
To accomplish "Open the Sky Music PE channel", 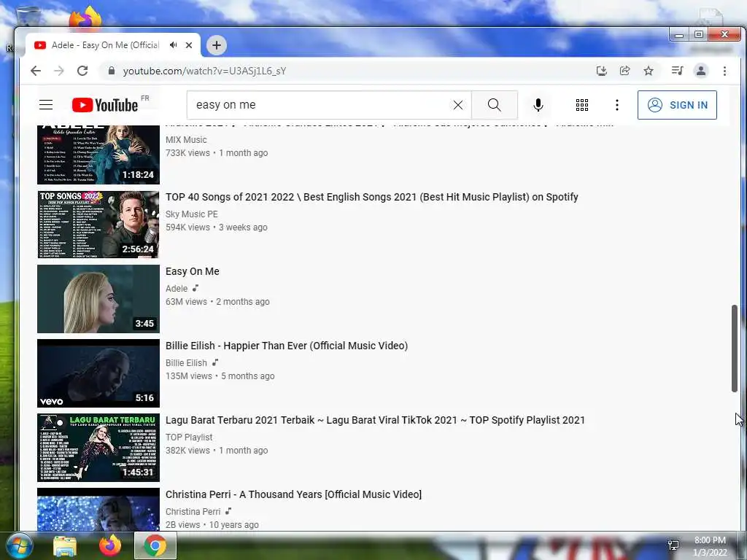I will coord(192,214).
